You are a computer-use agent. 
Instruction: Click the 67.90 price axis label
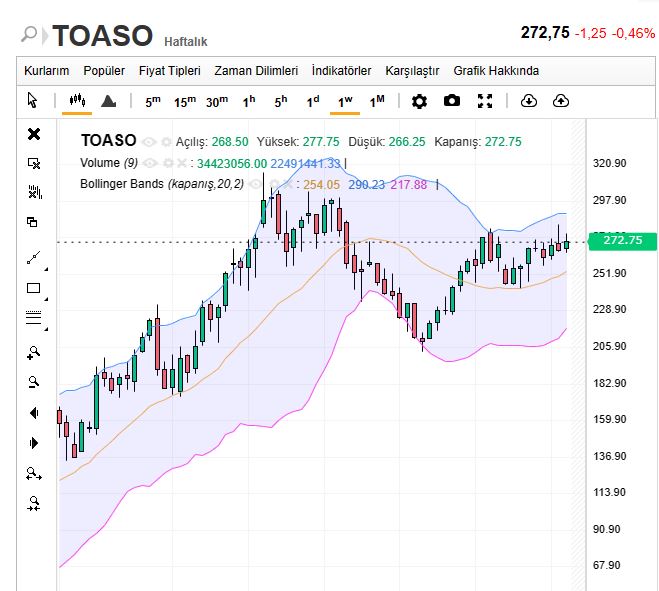[x=606, y=565]
